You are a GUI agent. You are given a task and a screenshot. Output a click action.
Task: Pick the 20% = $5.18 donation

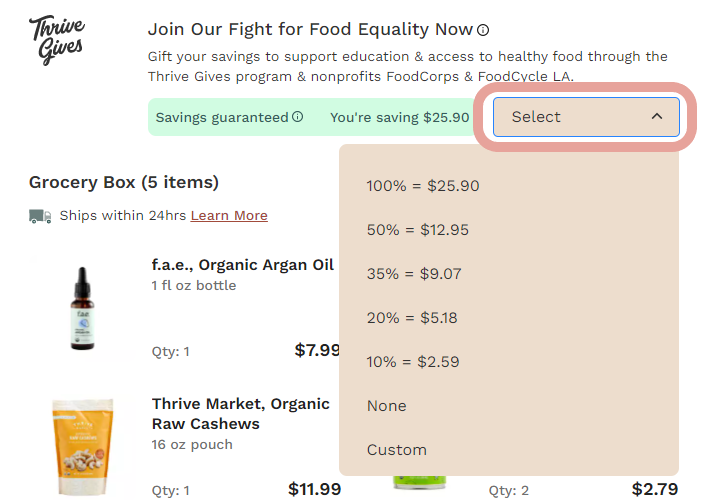[x=414, y=318]
